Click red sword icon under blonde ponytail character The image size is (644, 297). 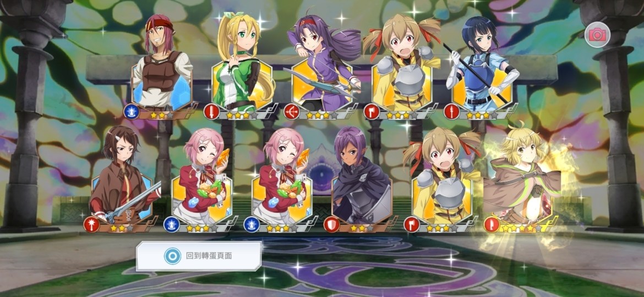pos(211,112)
